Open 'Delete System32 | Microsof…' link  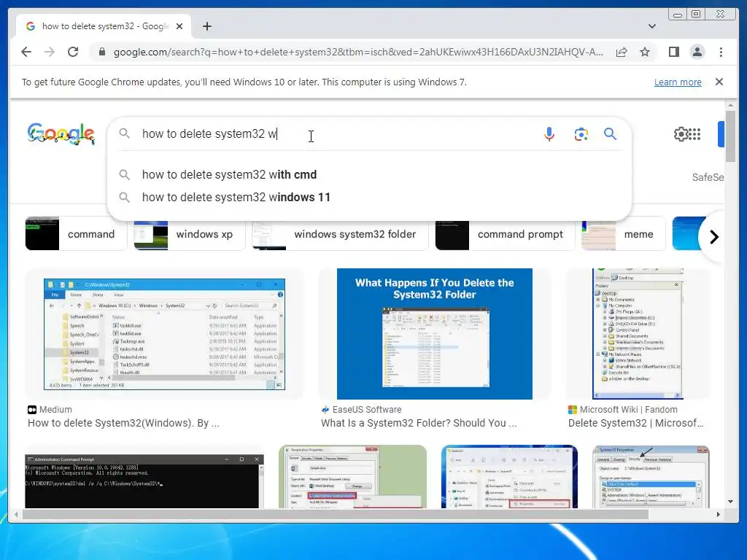pos(635,423)
